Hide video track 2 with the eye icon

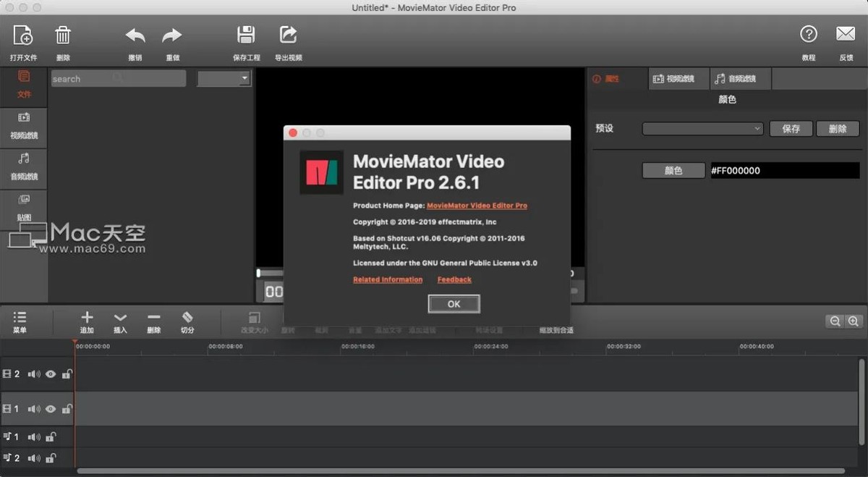(x=51, y=374)
